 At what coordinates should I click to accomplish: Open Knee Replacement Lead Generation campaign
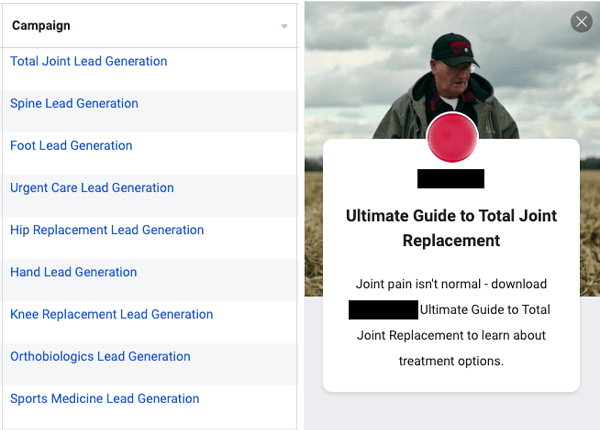pyautogui.click(x=111, y=314)
